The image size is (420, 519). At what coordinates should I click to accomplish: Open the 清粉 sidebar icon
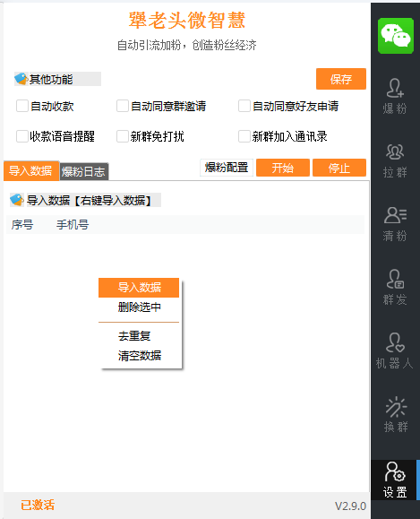(395, 224)
